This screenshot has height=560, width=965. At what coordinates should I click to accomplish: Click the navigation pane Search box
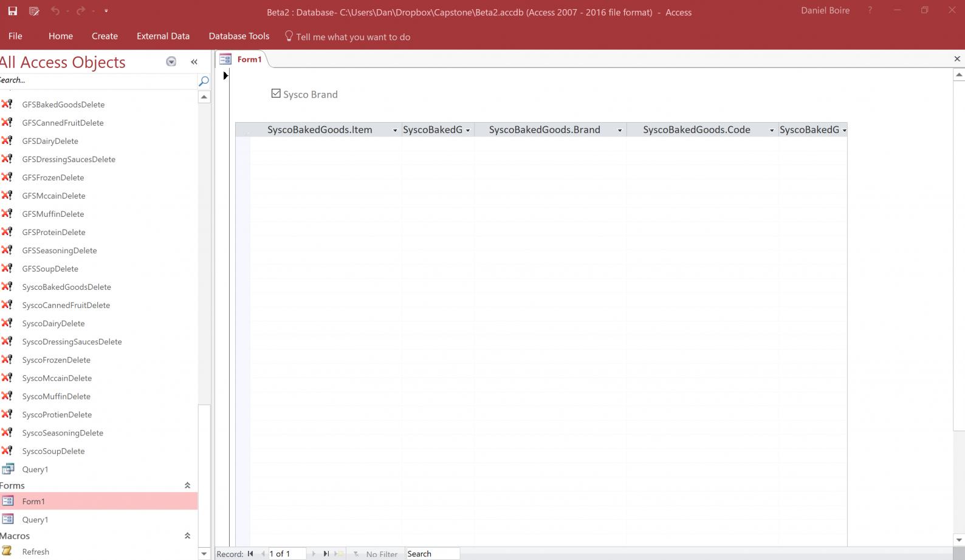coord(98,80)
